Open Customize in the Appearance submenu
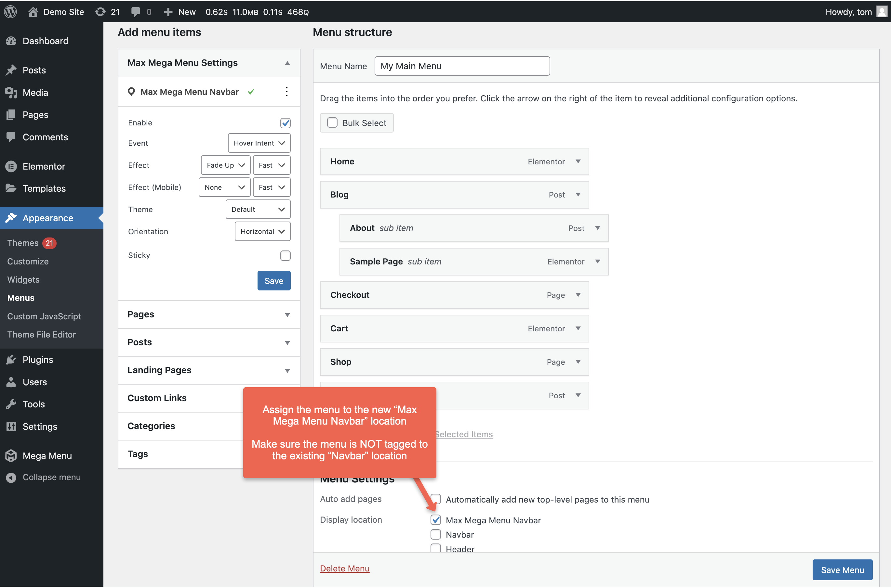The height and width of the screenshot is (588, 891). point(28,262)
